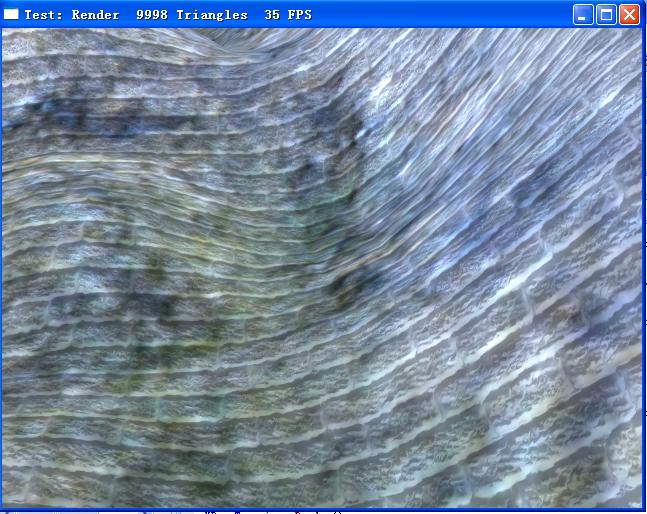Maximize the Test: Render window

pos(606,15)
